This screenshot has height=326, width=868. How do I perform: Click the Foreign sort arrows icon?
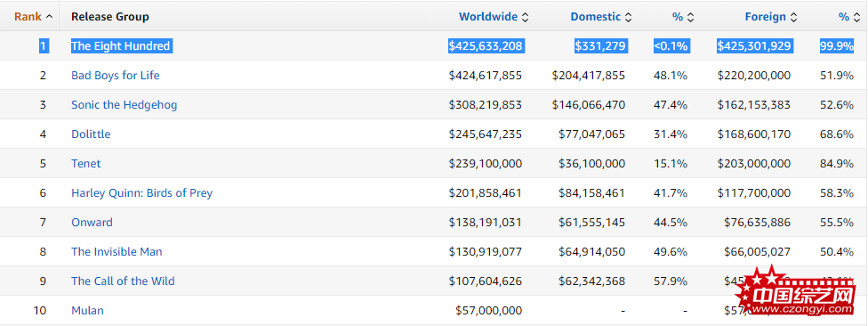(x=793, y=17)
